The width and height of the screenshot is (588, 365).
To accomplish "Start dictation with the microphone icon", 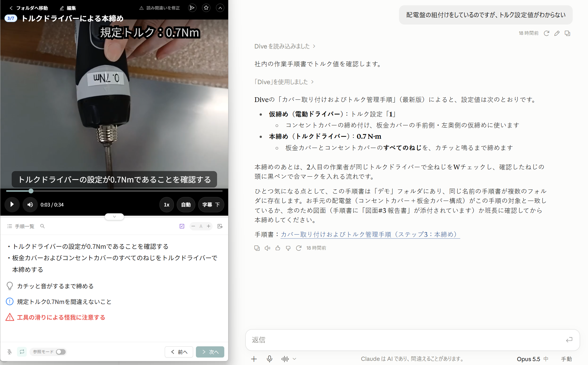I will tap(269, 359).
